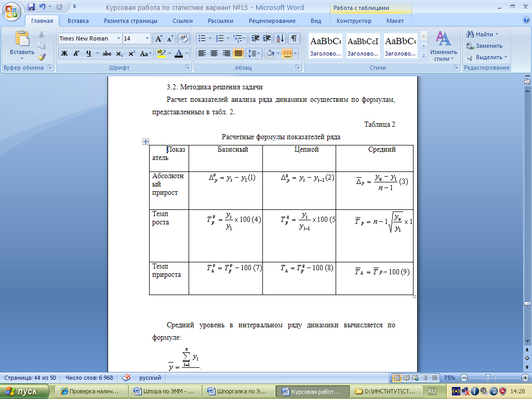Align text right

[227, 54]
